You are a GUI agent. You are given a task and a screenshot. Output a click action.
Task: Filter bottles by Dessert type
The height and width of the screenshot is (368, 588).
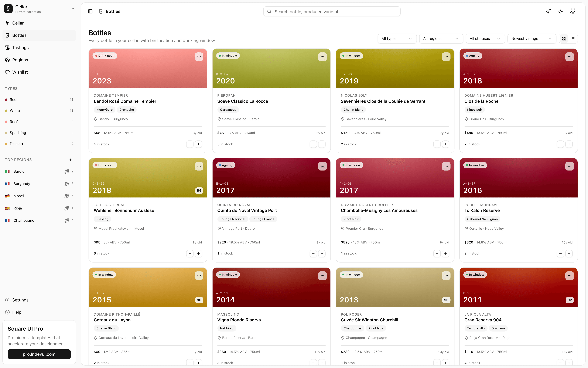tap(39, 144)
